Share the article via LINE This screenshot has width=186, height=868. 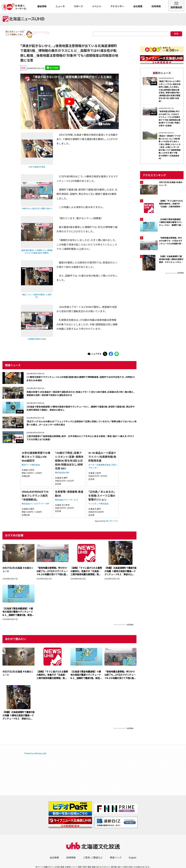pyautogui.click(x=116, y=354)
